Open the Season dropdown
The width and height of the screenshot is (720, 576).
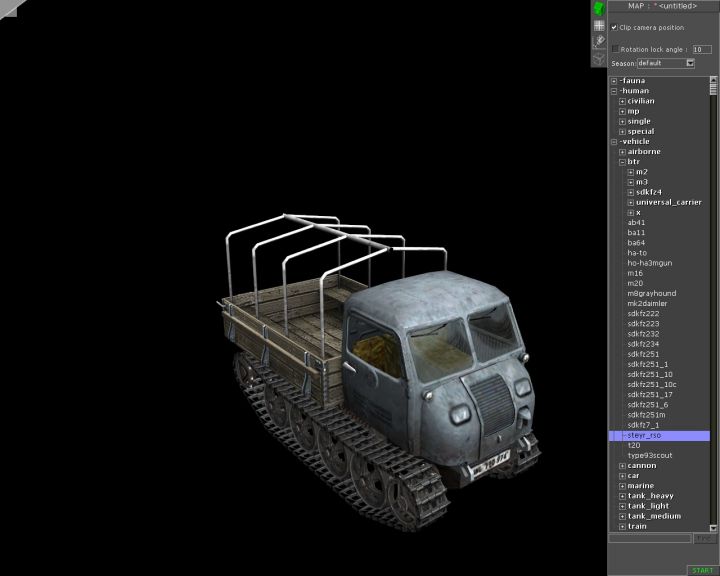point(690,63)
